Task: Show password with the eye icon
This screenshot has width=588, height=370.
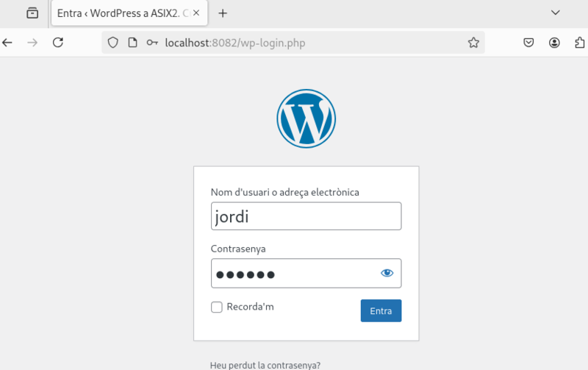Action: pyautogui.click(x=387, y=273)
